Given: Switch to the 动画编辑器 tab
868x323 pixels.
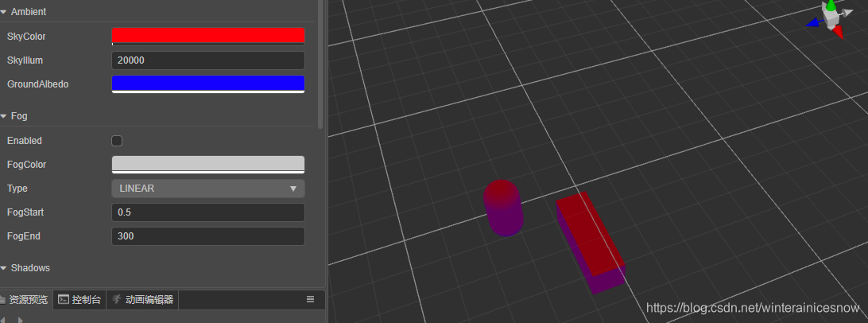Looking at the screenshot, I should (x=142, y=300).
